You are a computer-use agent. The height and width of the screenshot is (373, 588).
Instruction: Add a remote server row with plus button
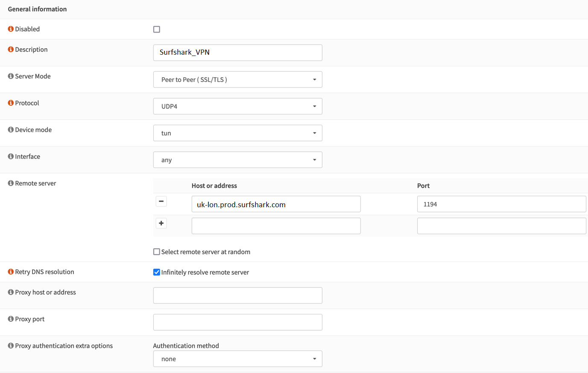(x=161, y=223)
